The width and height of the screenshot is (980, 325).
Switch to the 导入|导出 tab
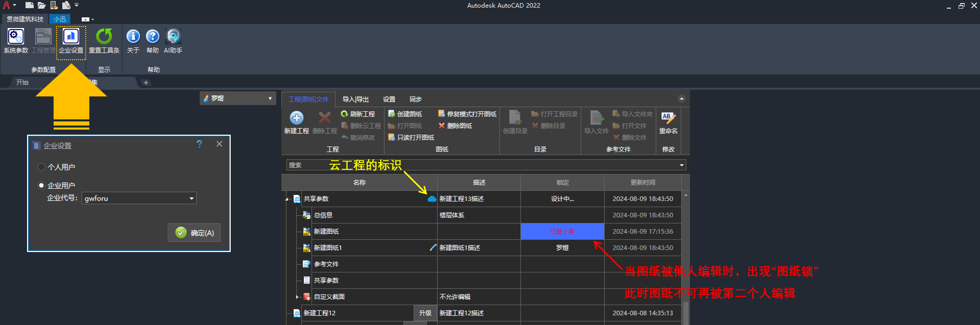tap(355, 99)
